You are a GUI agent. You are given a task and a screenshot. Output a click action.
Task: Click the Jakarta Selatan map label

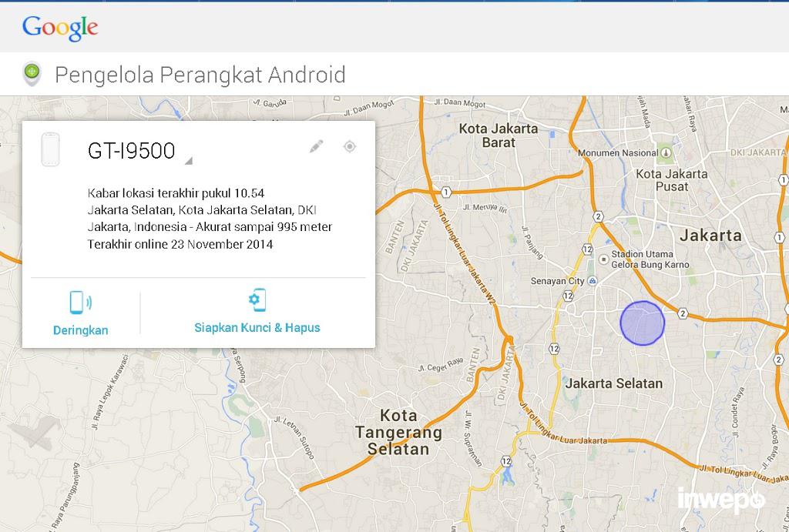tap(613, 383)
